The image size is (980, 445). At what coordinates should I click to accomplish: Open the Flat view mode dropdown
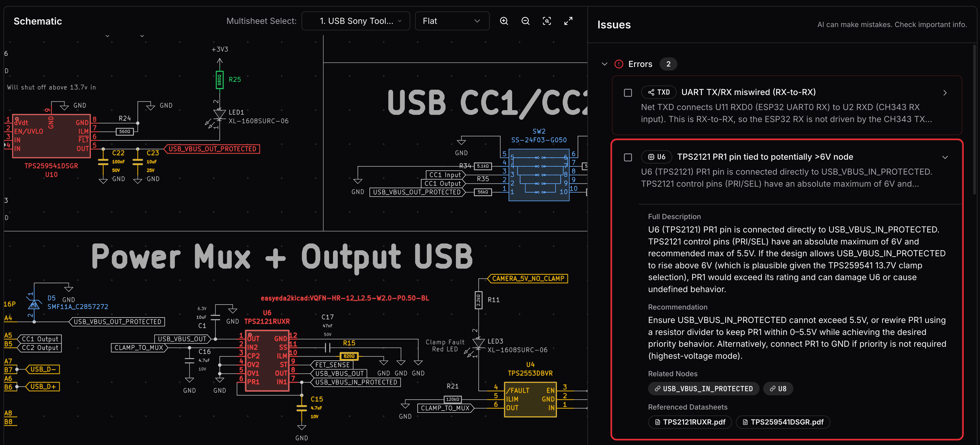(452, 21)
